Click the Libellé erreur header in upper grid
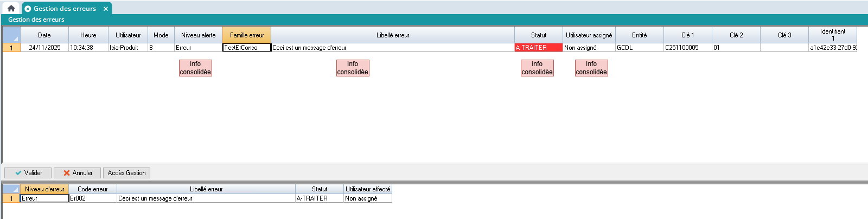 [393, 35]
